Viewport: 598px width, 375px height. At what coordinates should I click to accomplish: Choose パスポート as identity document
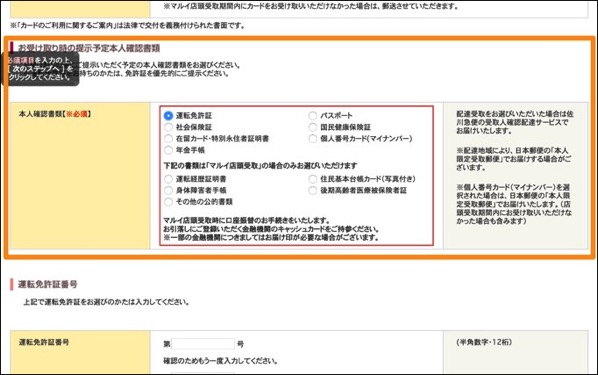313,116
